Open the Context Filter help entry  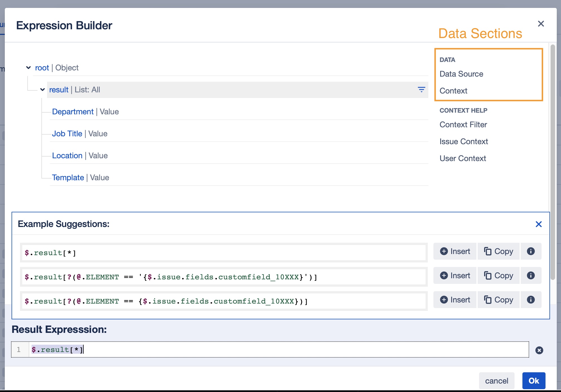tap(463, 124)
